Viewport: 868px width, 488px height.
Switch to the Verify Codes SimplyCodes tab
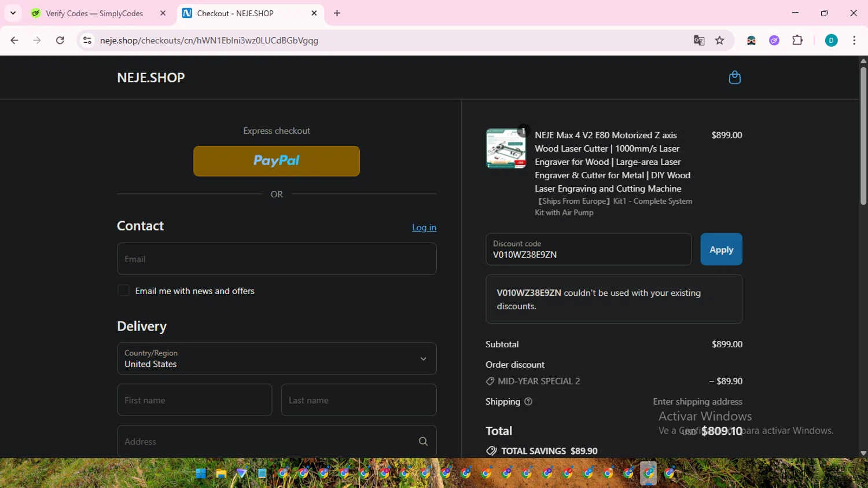[94, 13]
